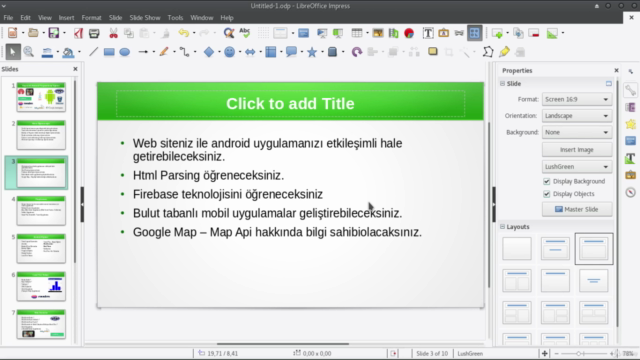Image resolution: width=640 pixels, height=360 pixels.
Task: Click the Insert Image button
Action: (577, 150)
